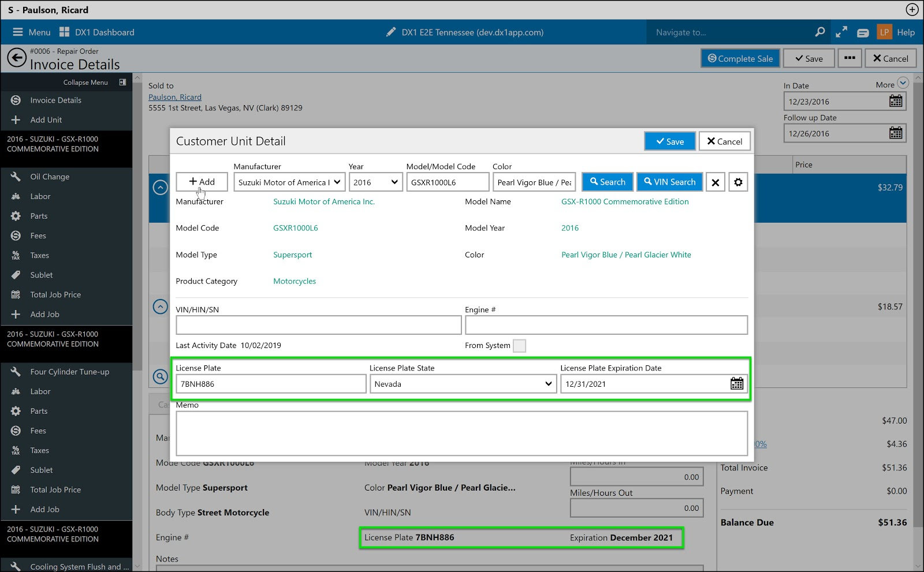This screenshot has width=924, height=572.
Task: Open the messages chat icon in header
Action: click(863, 33)
